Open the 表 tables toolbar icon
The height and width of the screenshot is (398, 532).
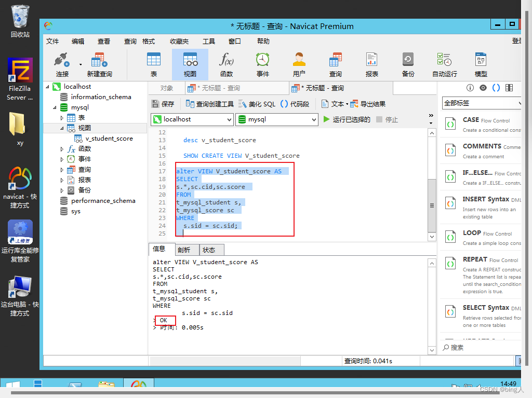(x=154, y=64)
